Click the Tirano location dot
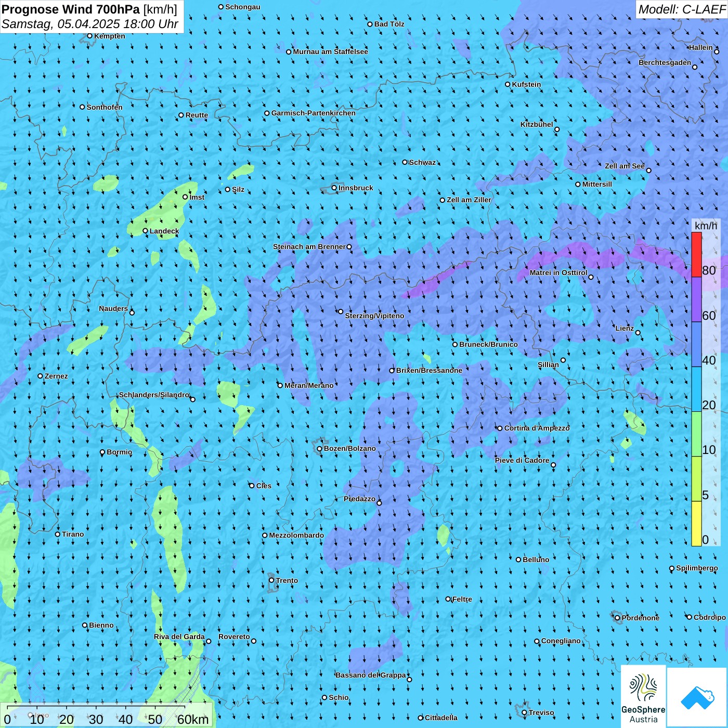The width and height of the screenshot is (728, 728). 58,534
